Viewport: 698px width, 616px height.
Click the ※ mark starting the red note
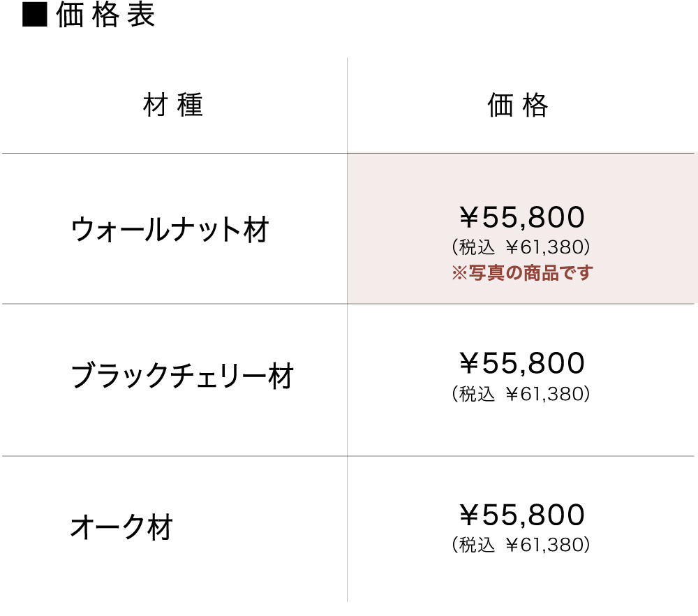[458, 272]
